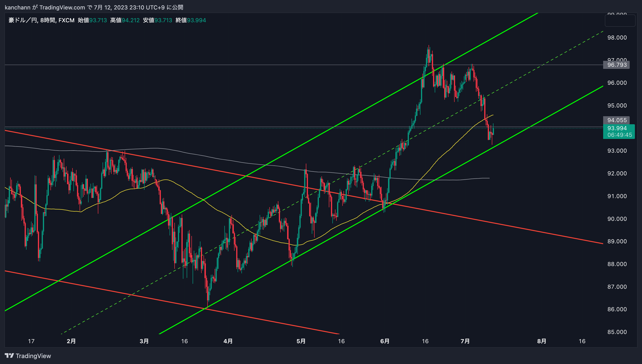
Task: Click the 90.000 price axis label
Action: pyautogui.click(x=617, y=219)
